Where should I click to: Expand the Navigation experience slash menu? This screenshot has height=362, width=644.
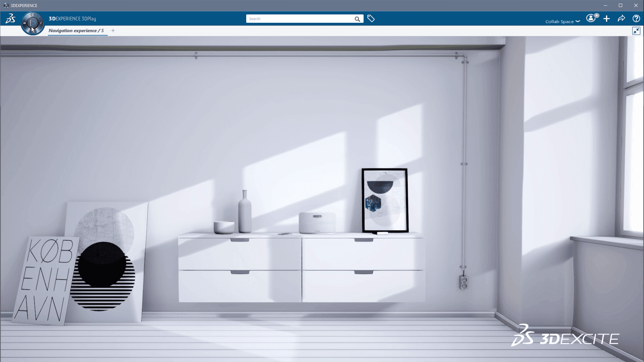click(75, 30)
